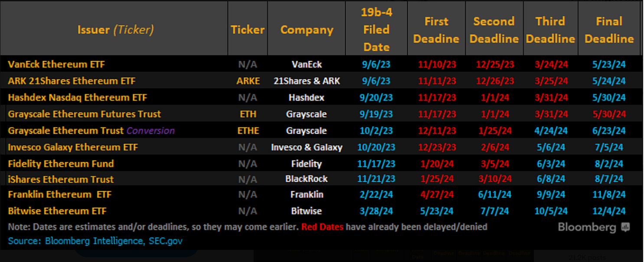Click the Final Deadline column header
The width and height of the screenshot is (644, 262).
tap(609, 29)
